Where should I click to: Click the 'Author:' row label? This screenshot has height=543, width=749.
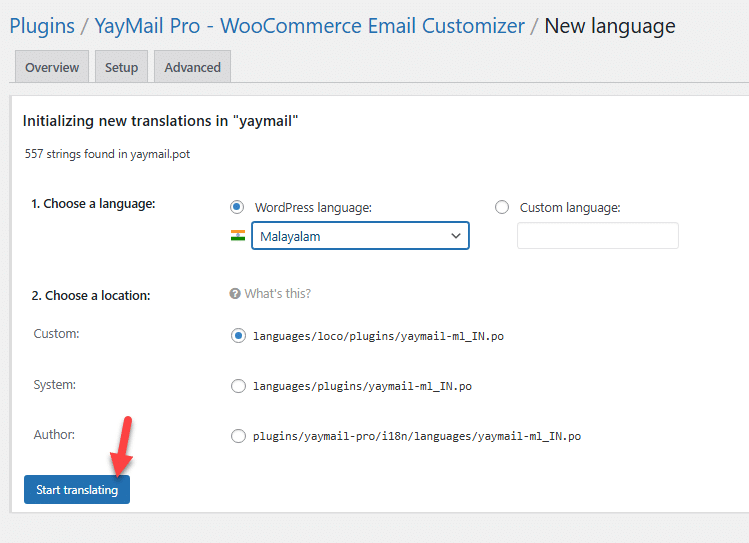coord(54,435)
